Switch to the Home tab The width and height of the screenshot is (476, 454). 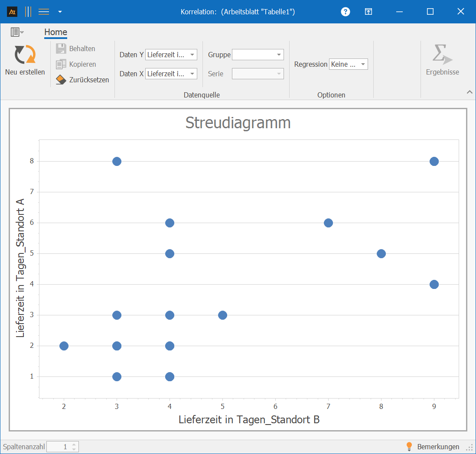point(55,32)
